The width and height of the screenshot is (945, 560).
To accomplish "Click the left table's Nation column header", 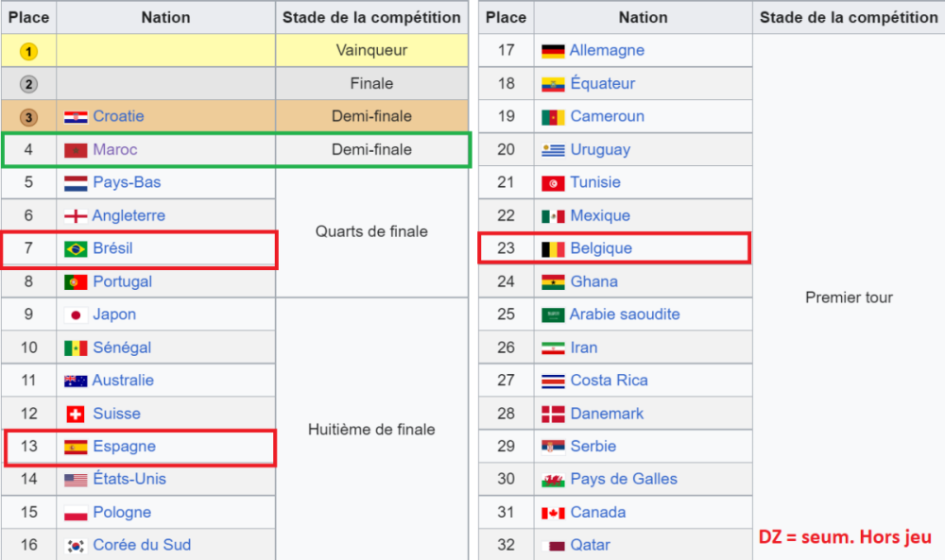I will (x=165, y=17).
